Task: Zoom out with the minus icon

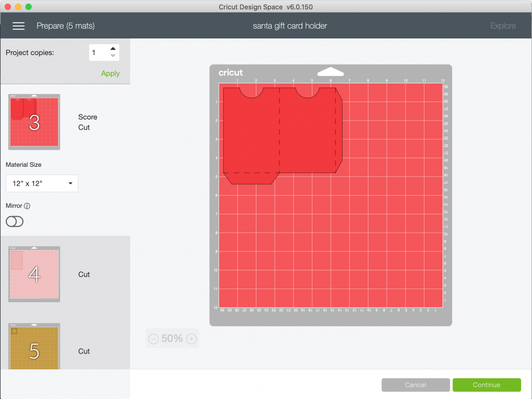Action: coord(153,339)
